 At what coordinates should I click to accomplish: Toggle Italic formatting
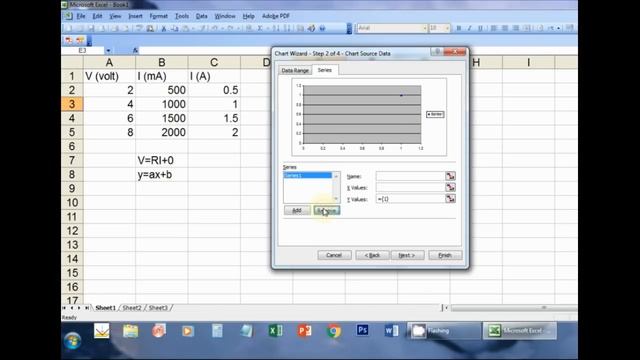pyautogui.click(x=469, y=28)
